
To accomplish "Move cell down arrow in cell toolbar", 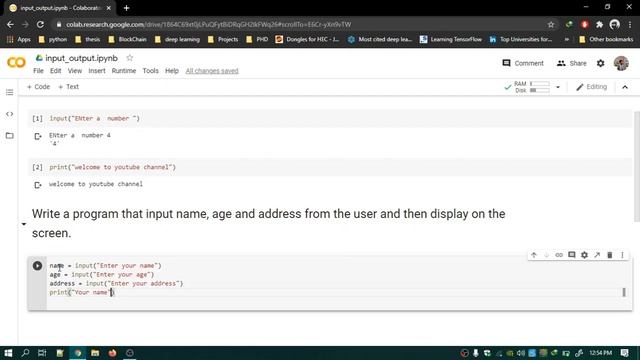I will (x=547, y=255).
